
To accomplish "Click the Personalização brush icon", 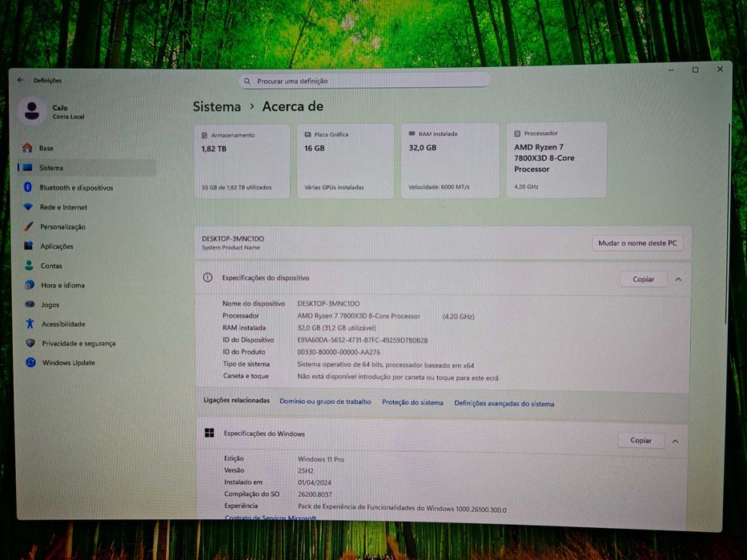I will click(x=29, y=226).
